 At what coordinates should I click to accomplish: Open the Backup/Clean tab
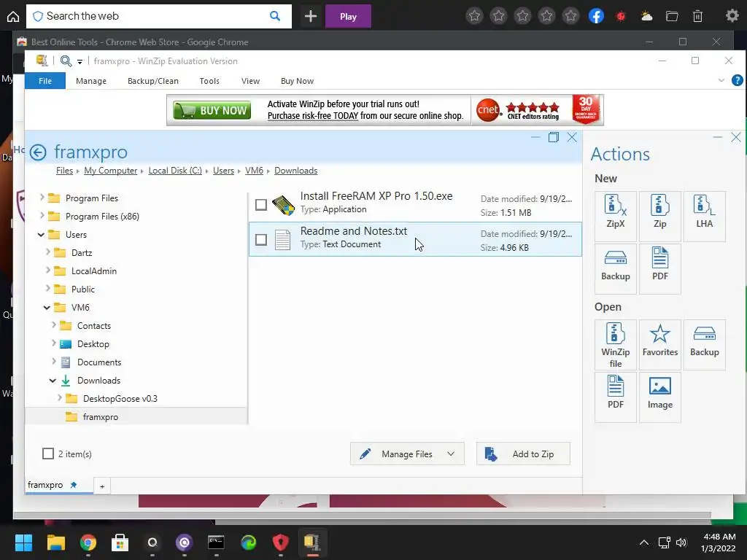153,81
